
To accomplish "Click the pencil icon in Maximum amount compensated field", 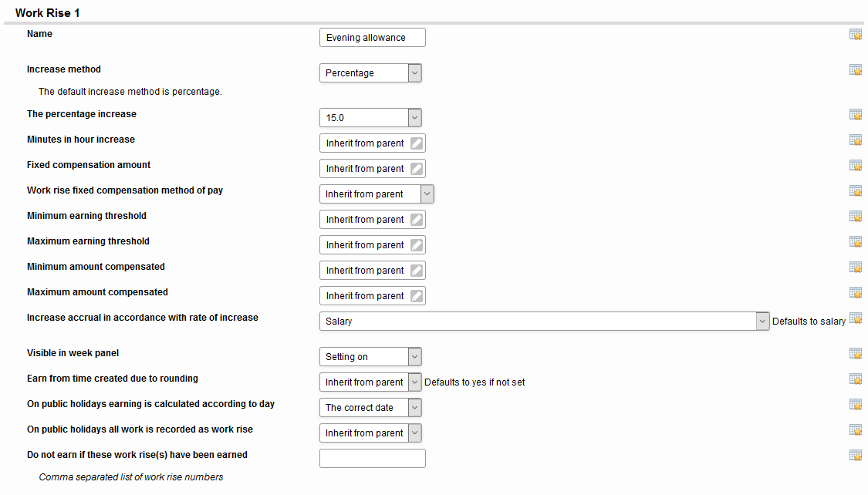I will (x=417, y=296).
